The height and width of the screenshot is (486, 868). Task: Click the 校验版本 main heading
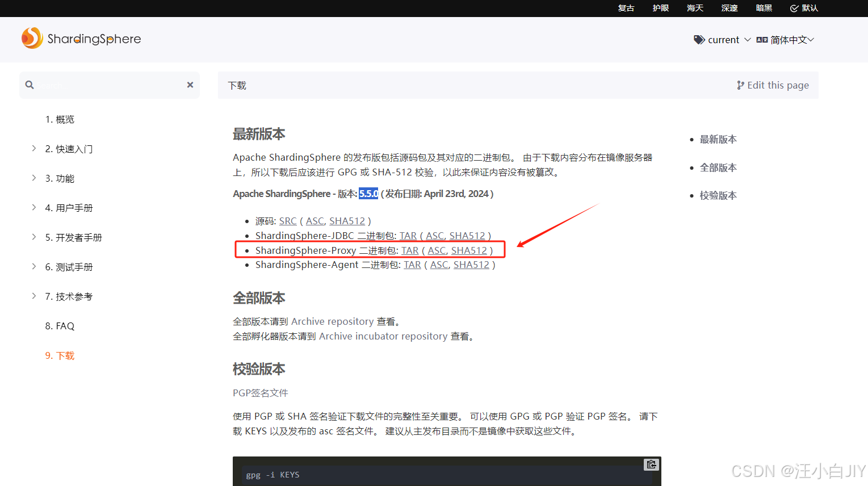click(259, 369)
